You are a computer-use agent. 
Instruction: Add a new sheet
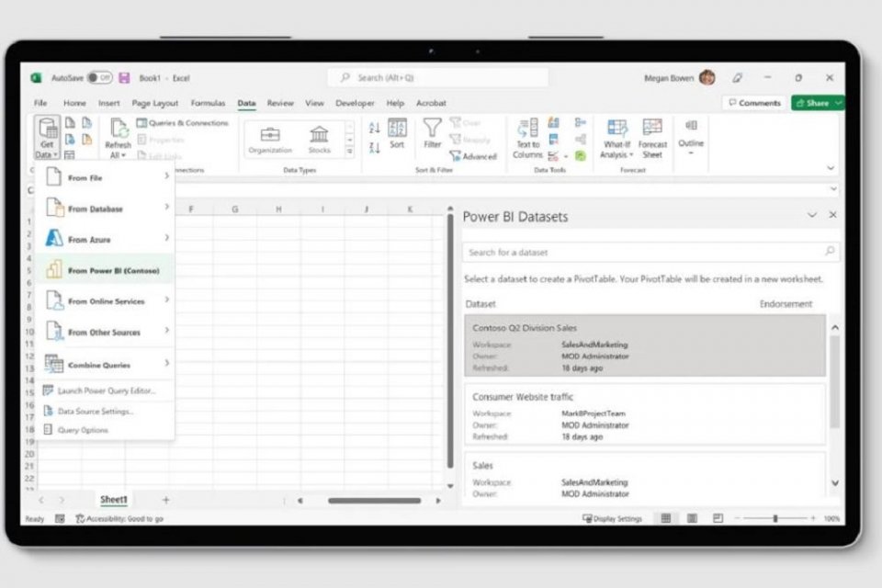(166, 500)
